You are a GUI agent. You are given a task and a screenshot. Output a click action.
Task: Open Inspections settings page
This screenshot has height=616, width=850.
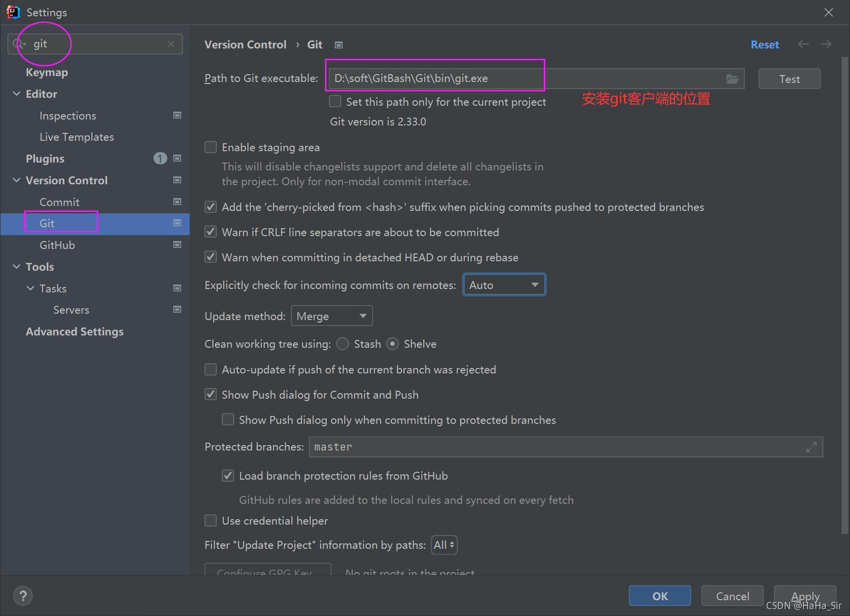(68, 116)
